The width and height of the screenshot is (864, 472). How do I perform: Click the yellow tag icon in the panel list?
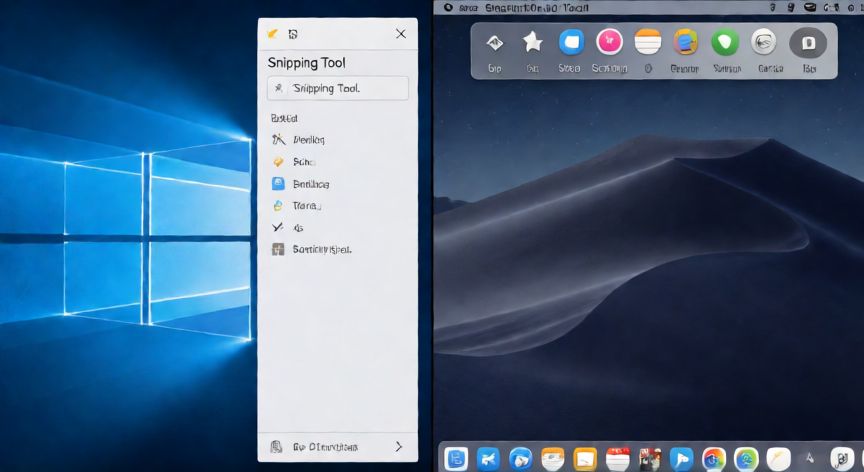278,161
